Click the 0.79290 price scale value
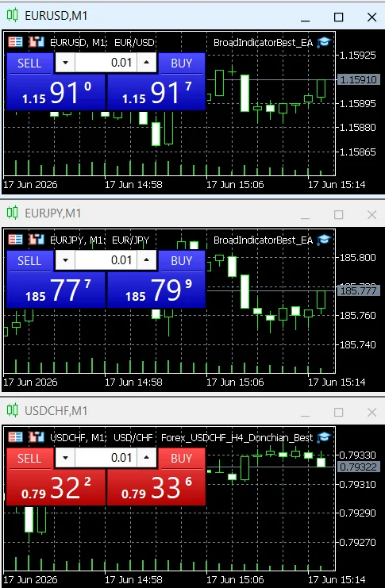385x588 pixels. point(357,513)
